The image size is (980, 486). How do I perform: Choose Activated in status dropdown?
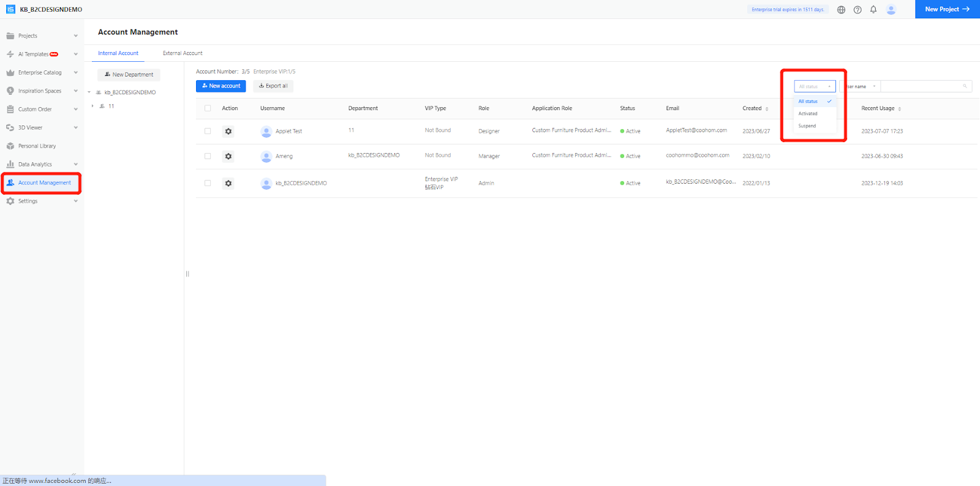pos(808,114)
